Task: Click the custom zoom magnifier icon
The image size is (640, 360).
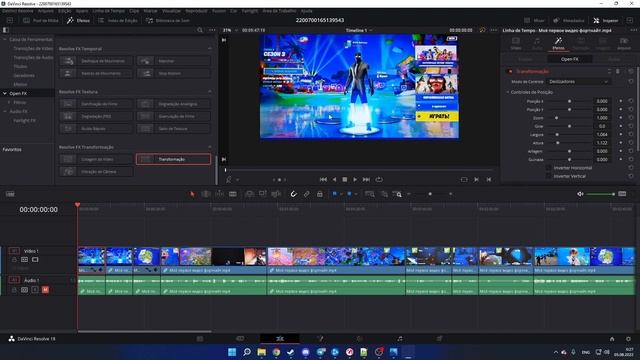Action: click(x=397, y=194)
